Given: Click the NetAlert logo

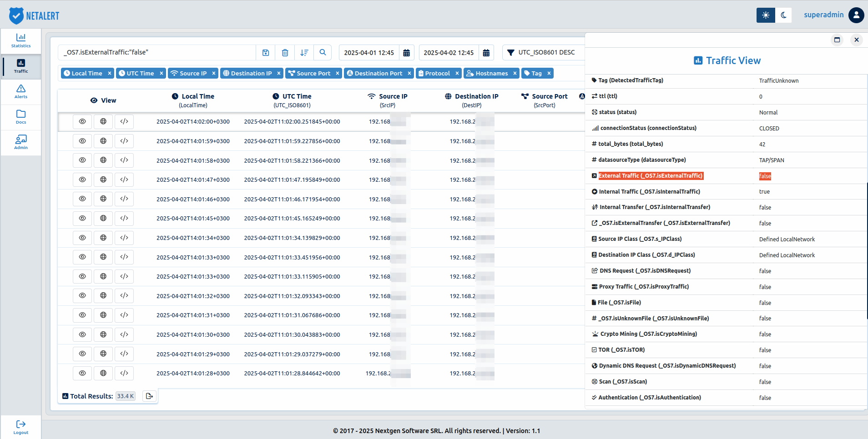Looking at the screenshot, I should tap(34, 15).
